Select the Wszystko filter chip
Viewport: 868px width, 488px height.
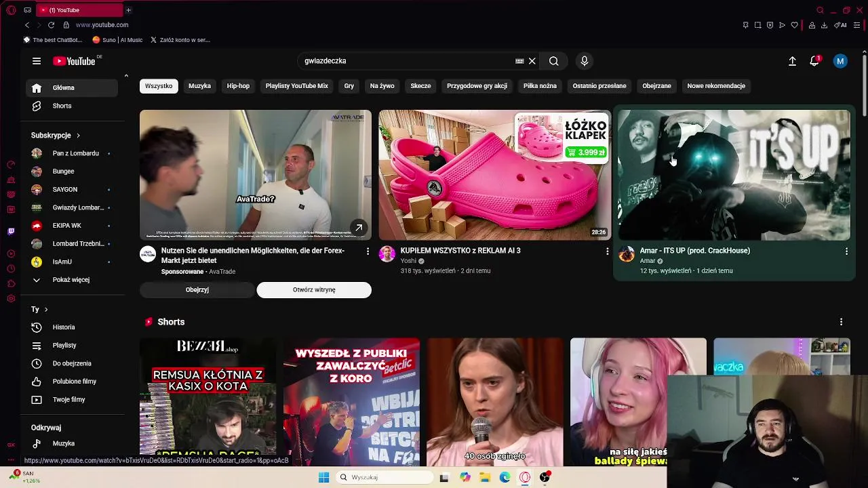pyautogui.click(x=159, y=86)
